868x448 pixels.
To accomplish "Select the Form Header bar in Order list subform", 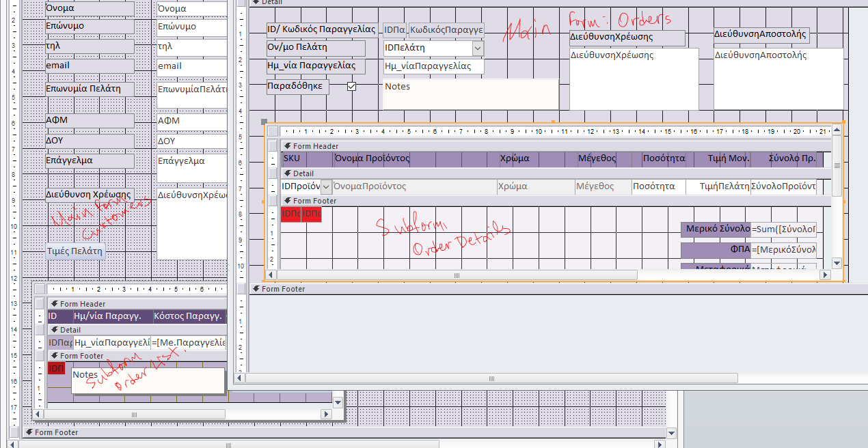I will 137,304.
